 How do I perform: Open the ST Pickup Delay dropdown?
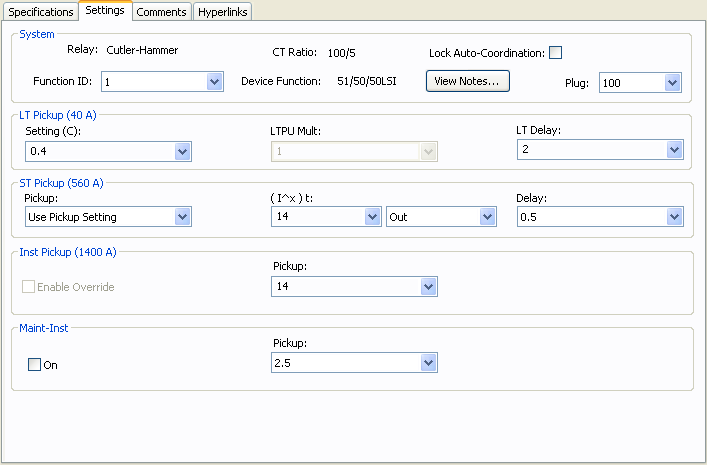pyautogui.click(x=673, y=217)
